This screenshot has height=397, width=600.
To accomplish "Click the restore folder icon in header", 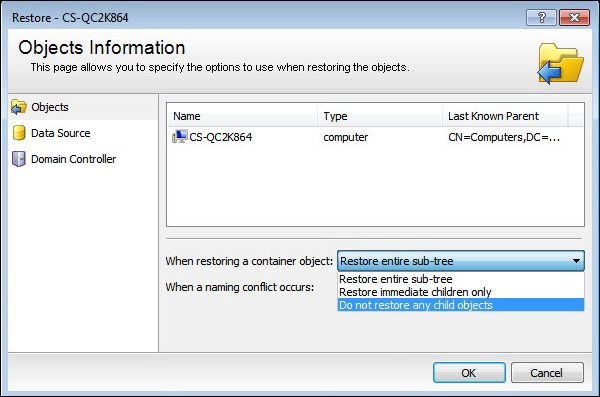I will click(560, 63).
